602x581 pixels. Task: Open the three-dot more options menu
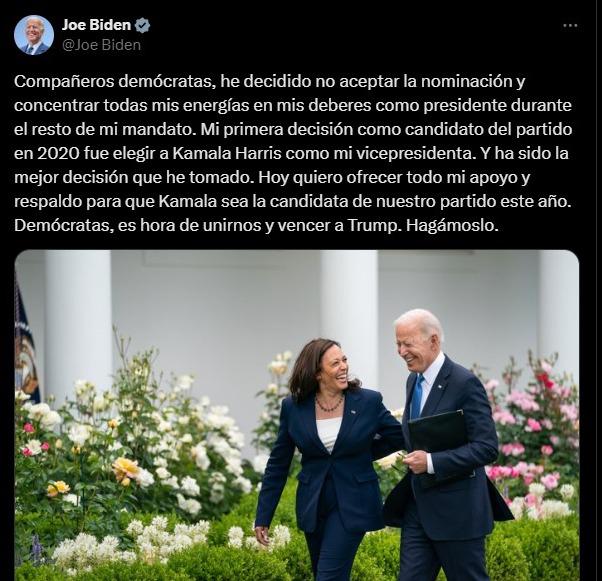tap(570, 26)
